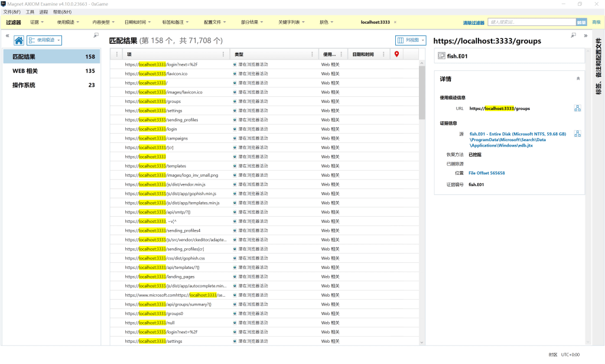Remove the localhost:3333 keyword filter
The width and height of the screenshot is (605, 364).
[x=395, y=22]
